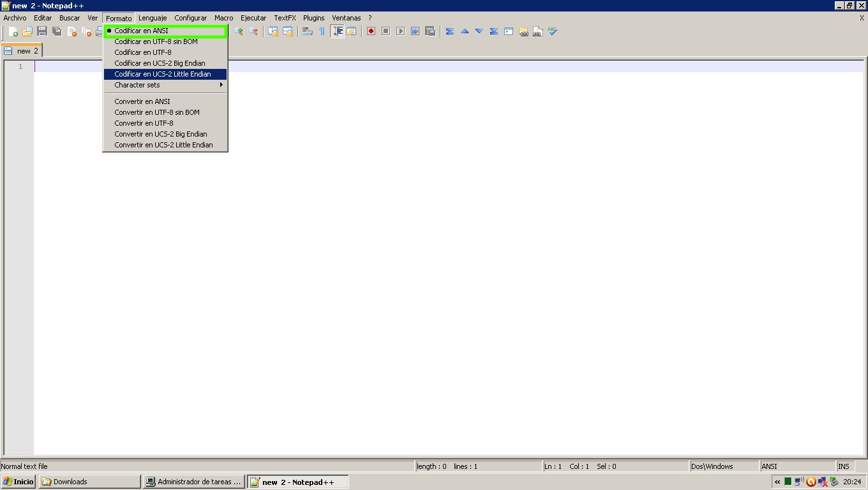Open the Ver menu
Screen dimensions: 868x490
click(x=93, y=18)
